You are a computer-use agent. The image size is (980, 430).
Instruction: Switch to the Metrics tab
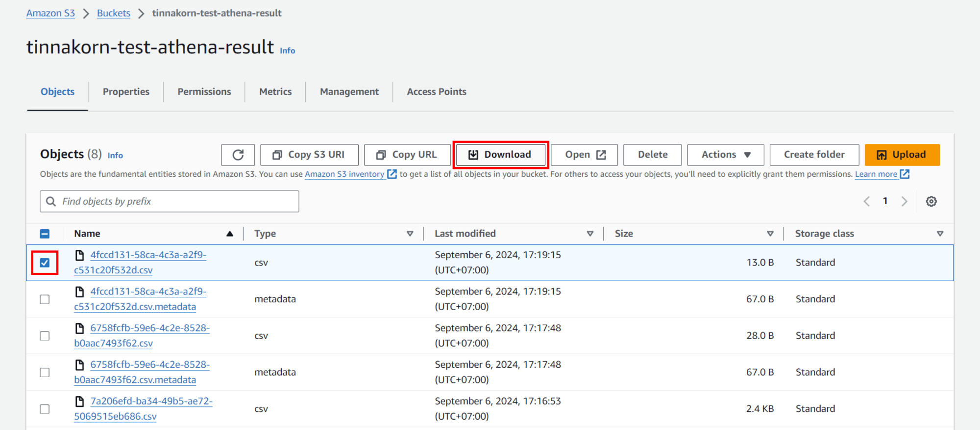[x=275, y=92]
